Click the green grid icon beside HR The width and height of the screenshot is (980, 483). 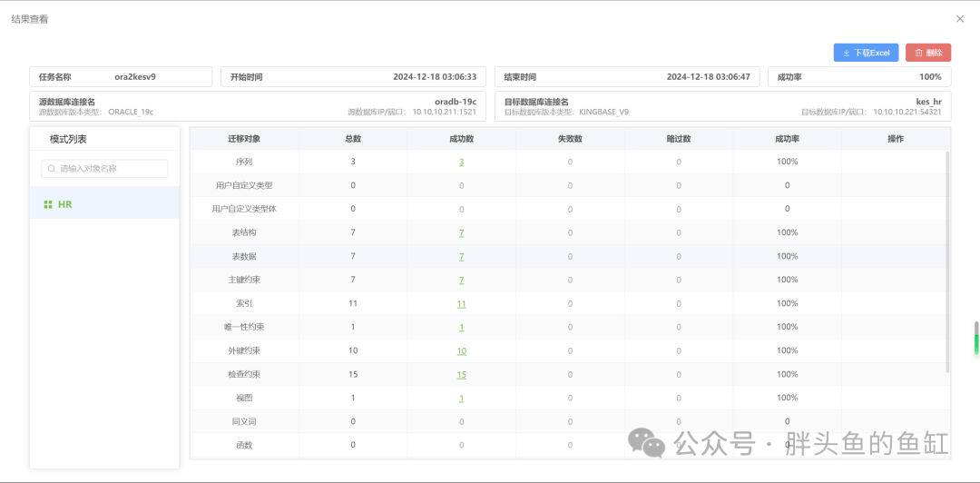coord(48,204)
